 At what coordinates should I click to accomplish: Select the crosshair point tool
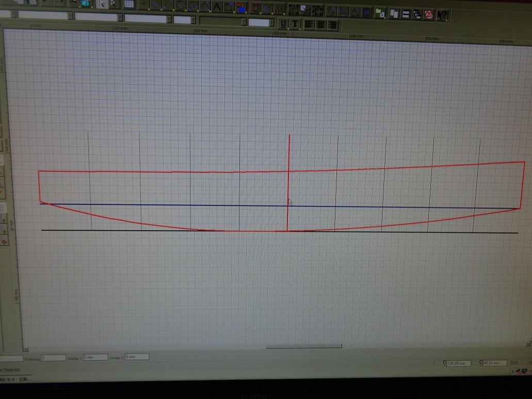(144, 5)
